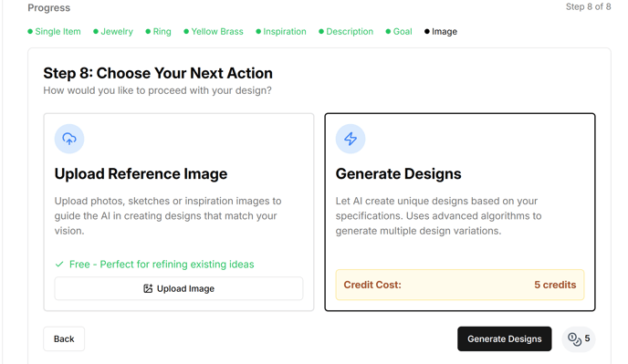Jump to the Goal progress step
Image resolution: width=628 pixels, height=364 pixels.
(x=399, y=32)
